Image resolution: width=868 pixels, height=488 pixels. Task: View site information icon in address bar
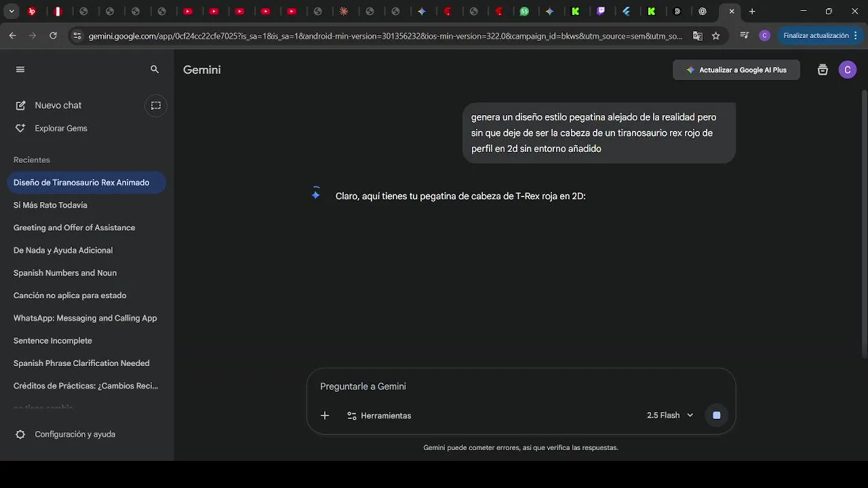pos(77,36)
